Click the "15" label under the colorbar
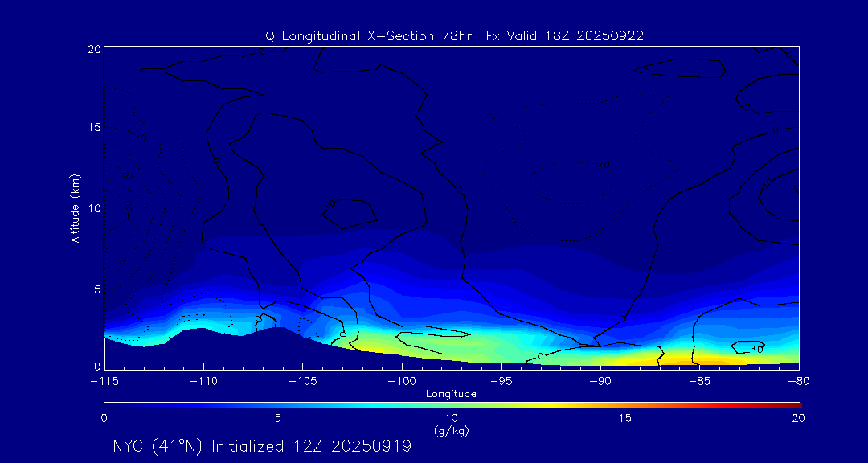Viewport: 868px width, 463px height. click(625, 419)
